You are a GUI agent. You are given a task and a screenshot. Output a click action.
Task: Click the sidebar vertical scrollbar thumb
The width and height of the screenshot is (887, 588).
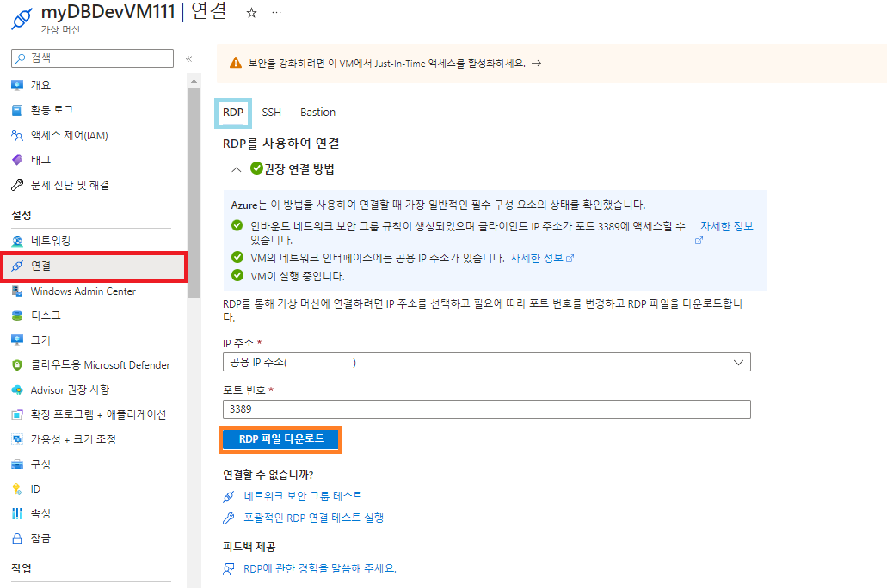tap(194, 193)
